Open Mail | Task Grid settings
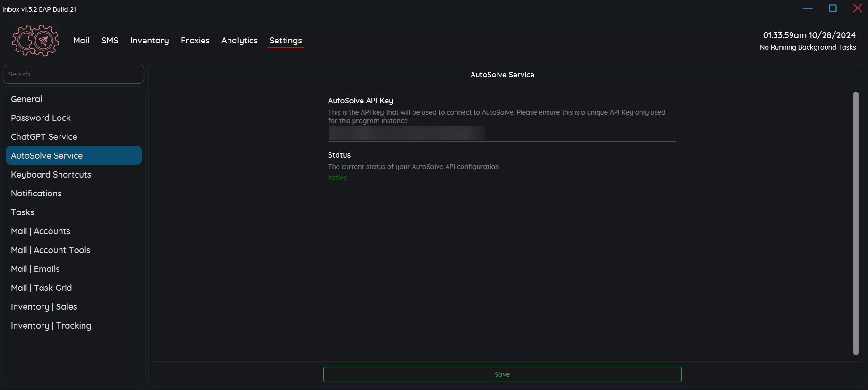868x390 pixels. [x=42, y=288]
